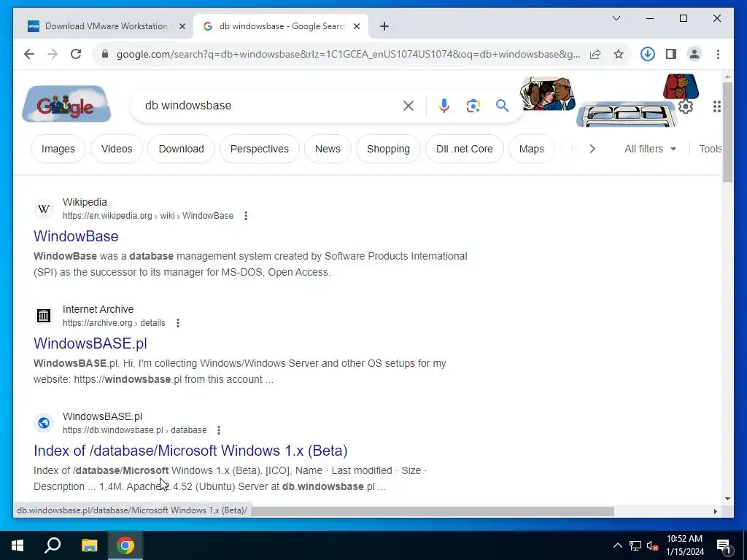Screen dimensions: 747x560
Task: Open the tab search dropdown
Action: point(616,18)
